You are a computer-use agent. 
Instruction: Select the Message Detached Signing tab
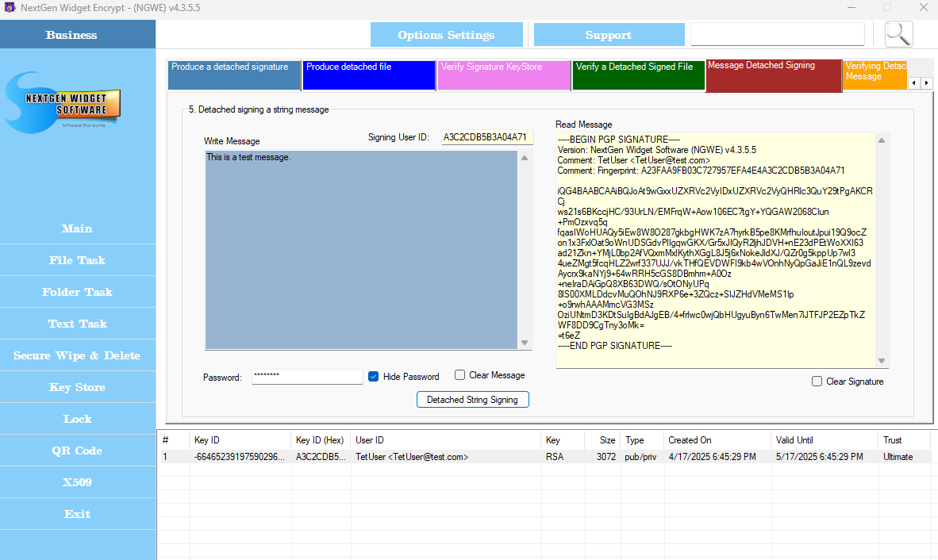click(x=774, y=75)
